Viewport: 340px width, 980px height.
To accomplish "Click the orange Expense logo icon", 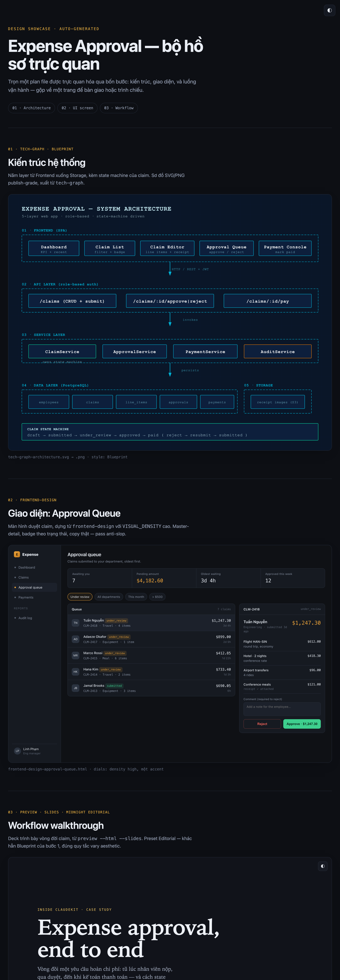I will pos(17,554).
